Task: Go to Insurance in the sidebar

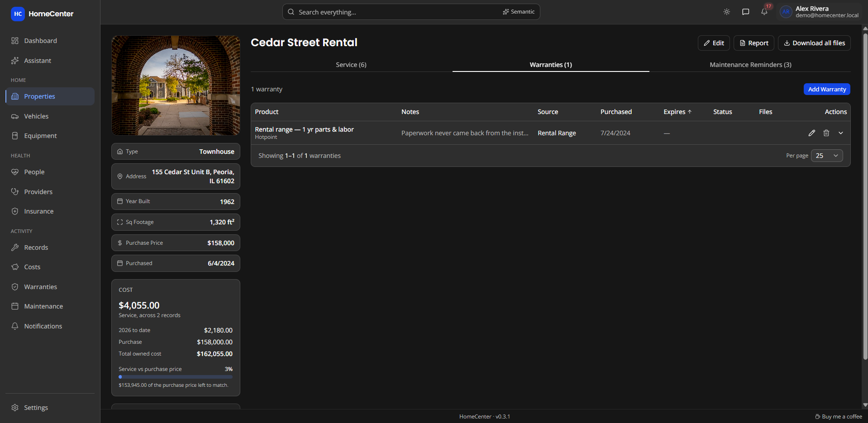Action: point(50,211)
